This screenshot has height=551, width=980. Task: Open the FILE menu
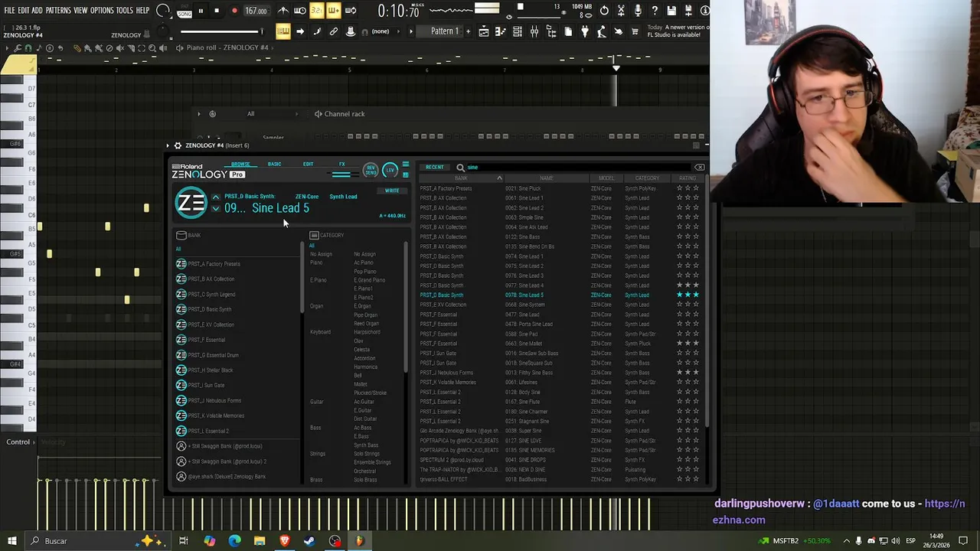[9, 11]
